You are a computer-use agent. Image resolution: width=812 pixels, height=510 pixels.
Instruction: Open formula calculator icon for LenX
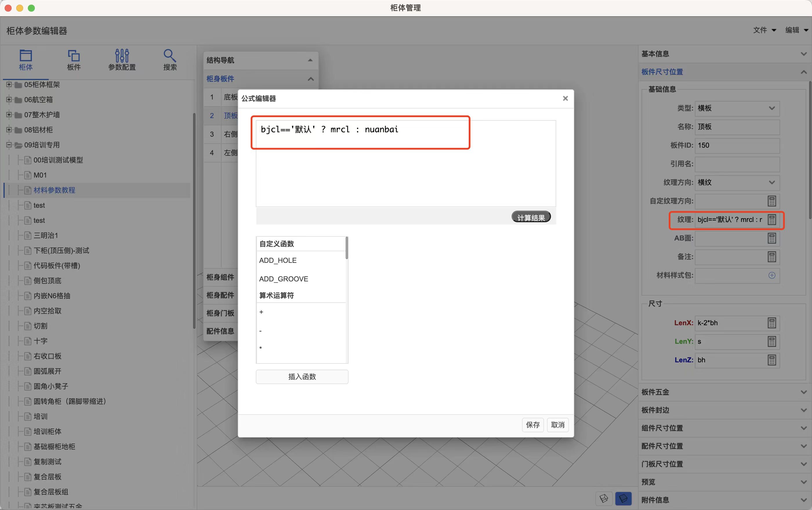[x=772, y=323]
